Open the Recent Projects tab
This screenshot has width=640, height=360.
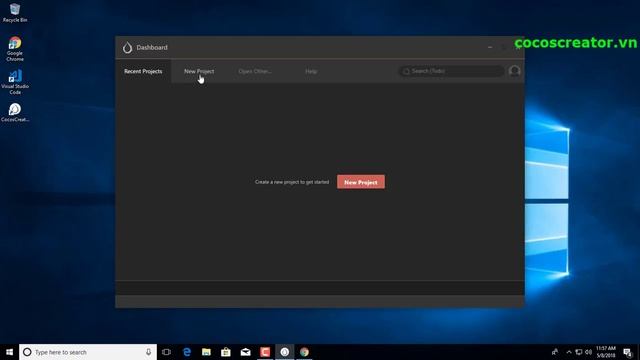143,71
